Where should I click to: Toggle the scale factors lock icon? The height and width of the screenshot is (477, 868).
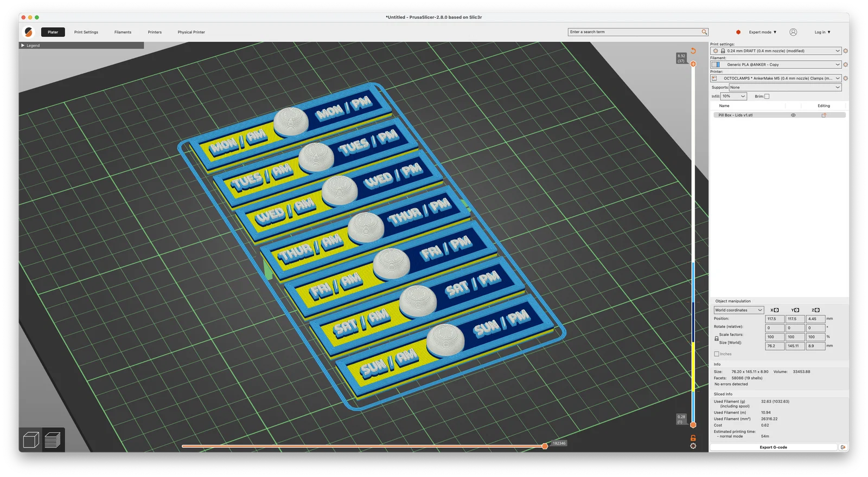click(717, 339)
